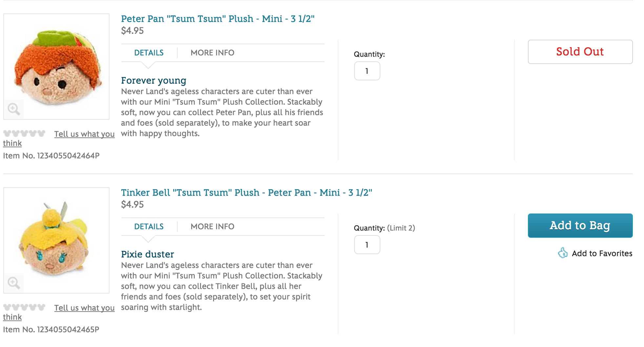
Task: Click Tinker Bell's rating stars
Action: (x=24, y=307)
